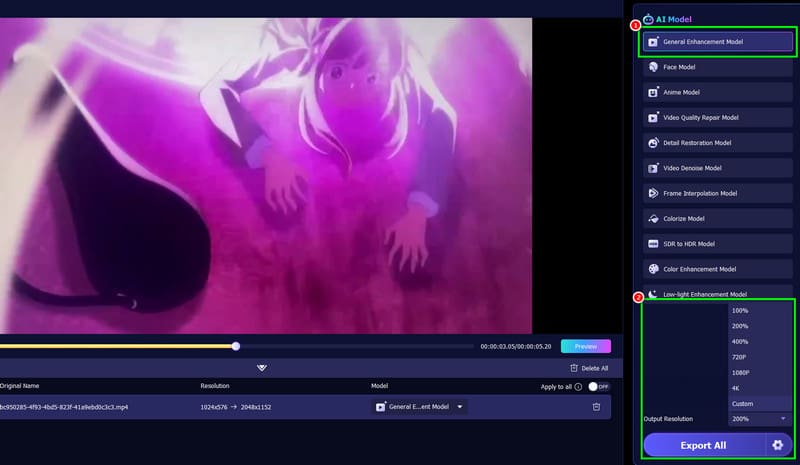Click the Video Denoise icon

(x=653, y=168)
